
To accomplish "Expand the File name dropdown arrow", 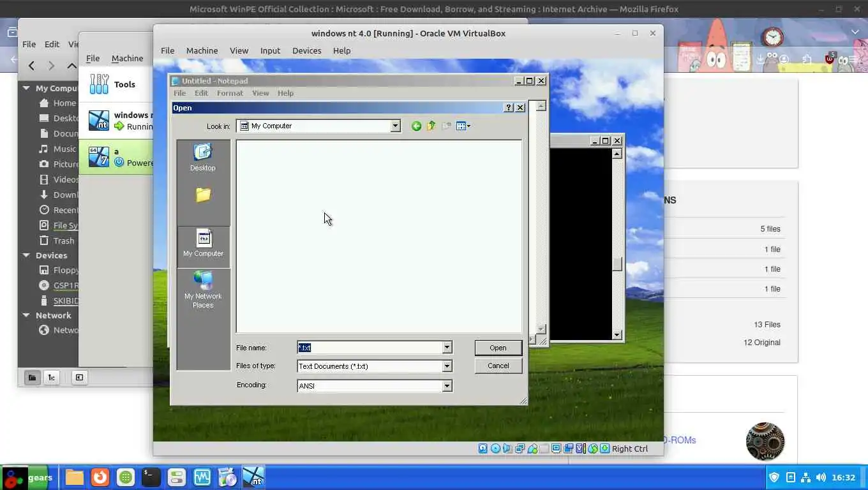I will click(447, 348).
